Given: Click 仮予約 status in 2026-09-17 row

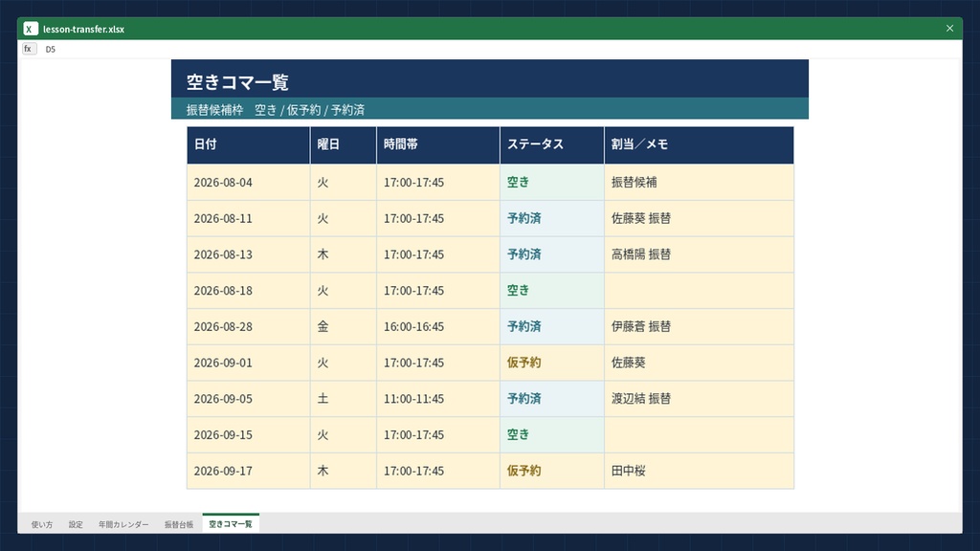Looking at the screenshot, I should pos(552,471).
